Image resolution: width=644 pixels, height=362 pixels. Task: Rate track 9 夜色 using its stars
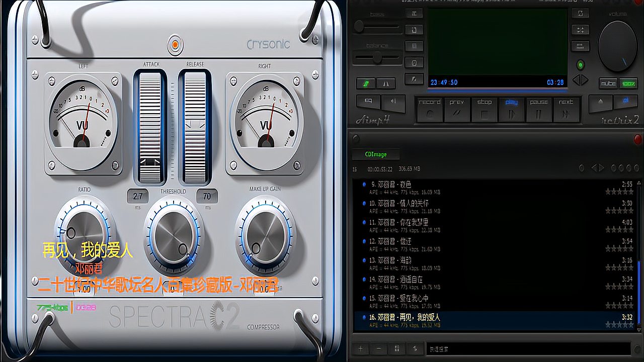pos(619,192)
